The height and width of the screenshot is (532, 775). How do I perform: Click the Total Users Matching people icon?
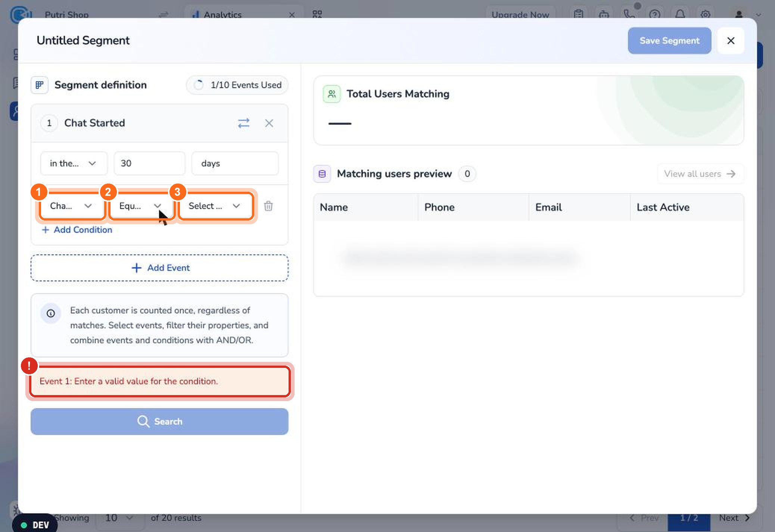(x=332, y=94)
